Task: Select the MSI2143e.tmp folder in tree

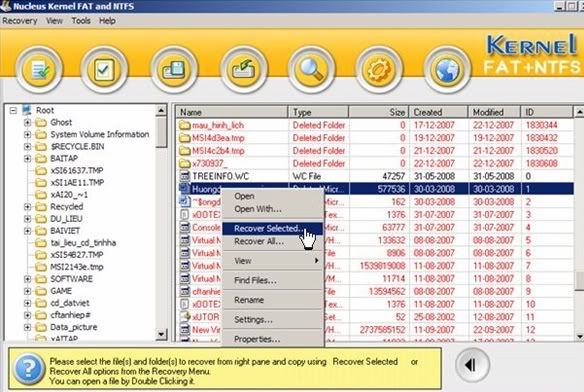Action: [x=77, y=267]
